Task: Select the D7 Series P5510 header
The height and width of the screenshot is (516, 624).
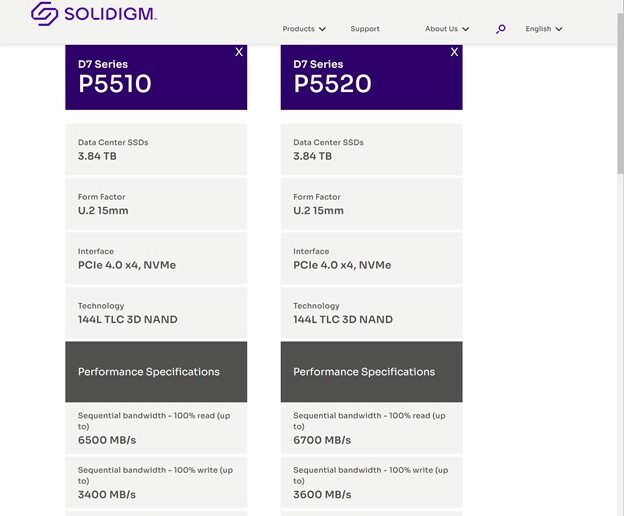Action: tap(156, 77)
